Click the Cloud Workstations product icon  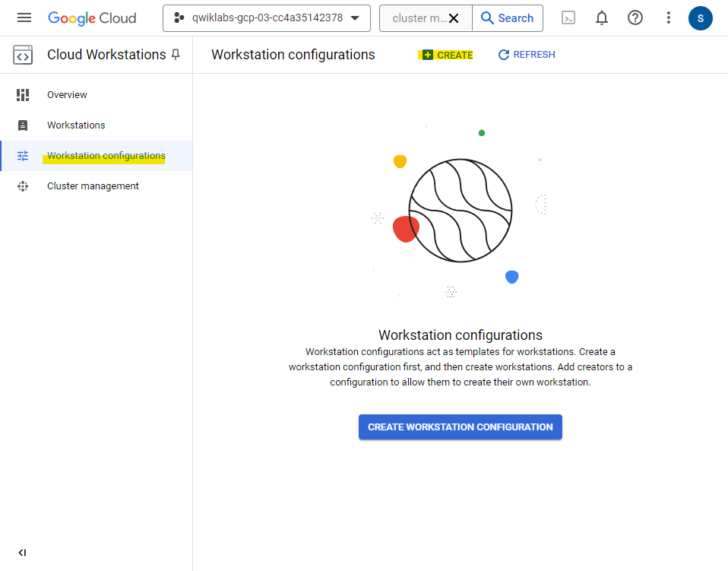tap(23, 55)
